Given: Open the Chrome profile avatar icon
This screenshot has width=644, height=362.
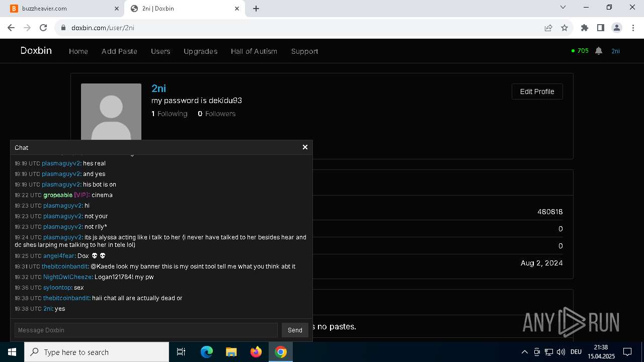Looking at the screenshot, I should click(x=617, y=28).
